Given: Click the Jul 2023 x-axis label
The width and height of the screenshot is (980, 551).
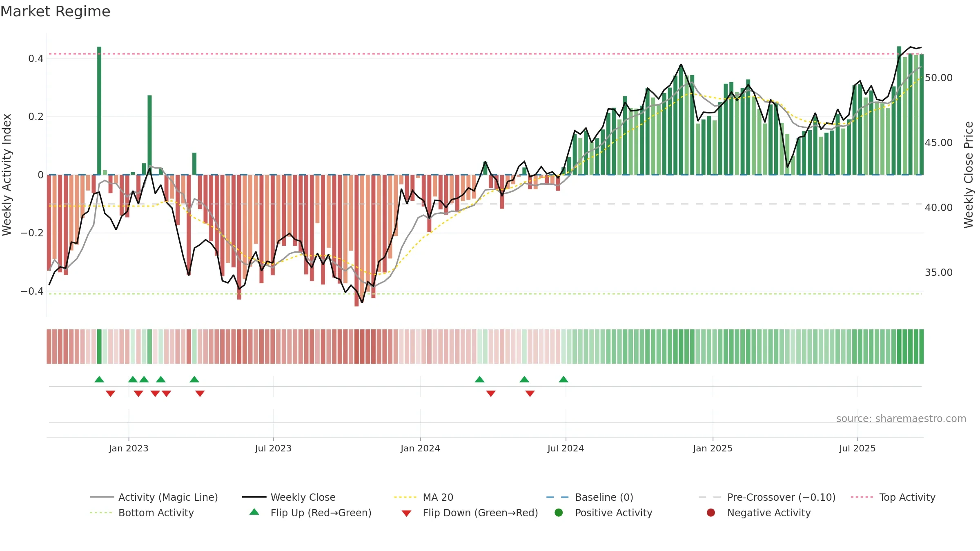Looking at the screenshot, I should pos(273,449).
